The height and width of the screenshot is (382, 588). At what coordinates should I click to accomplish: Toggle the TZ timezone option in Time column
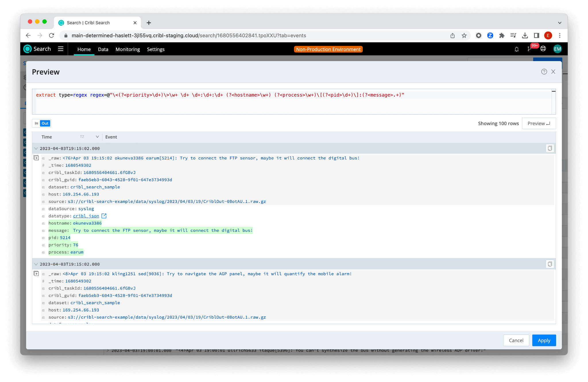pyautogui.click(x=82, y=137)
